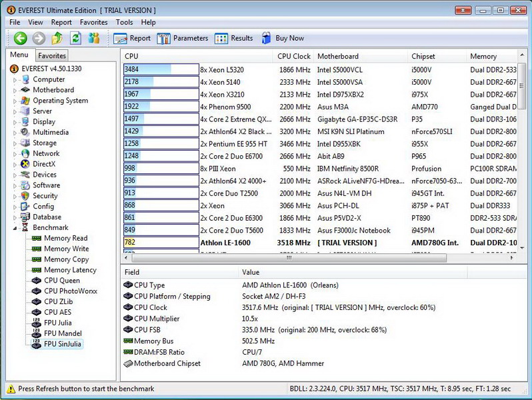This screenshot has height=400, width=532.
Task: Select the Memory Latency benchmark
Action: coord(70,270)
